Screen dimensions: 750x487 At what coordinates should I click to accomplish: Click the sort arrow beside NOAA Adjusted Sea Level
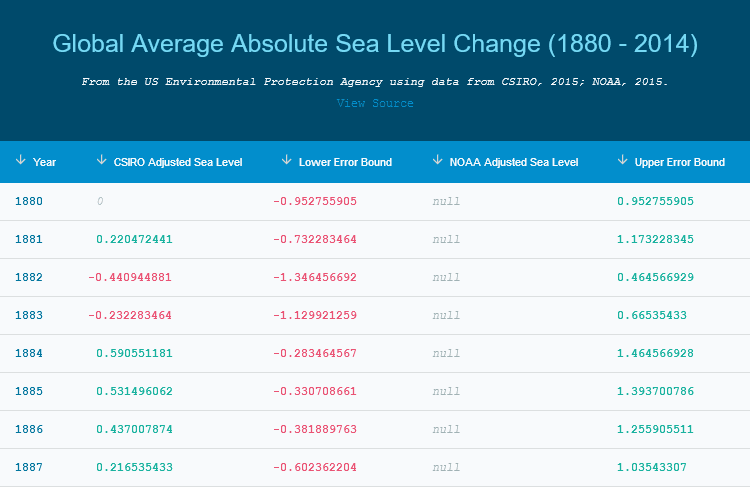(437, 161)
